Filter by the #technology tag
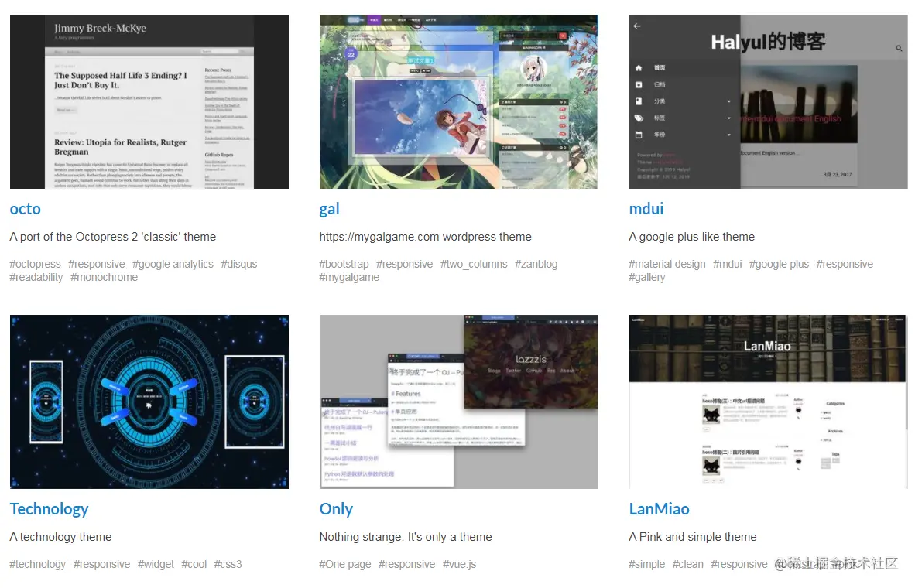 click(38, 565)
